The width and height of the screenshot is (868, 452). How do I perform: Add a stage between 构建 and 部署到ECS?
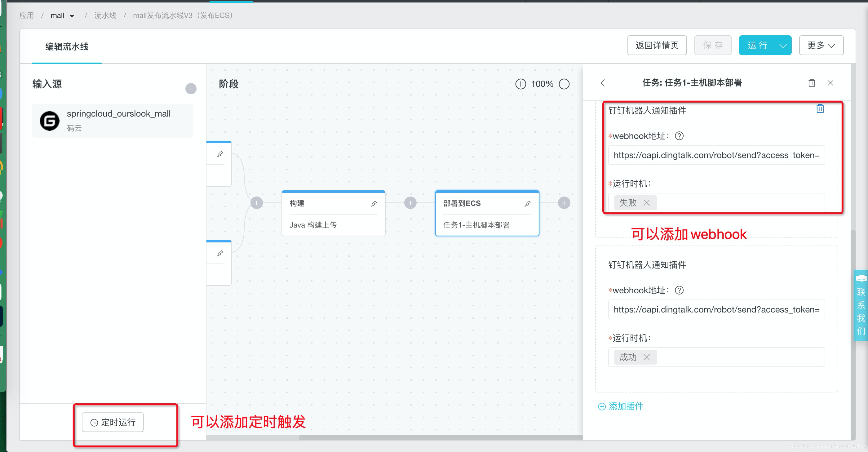tap(410, 203)
